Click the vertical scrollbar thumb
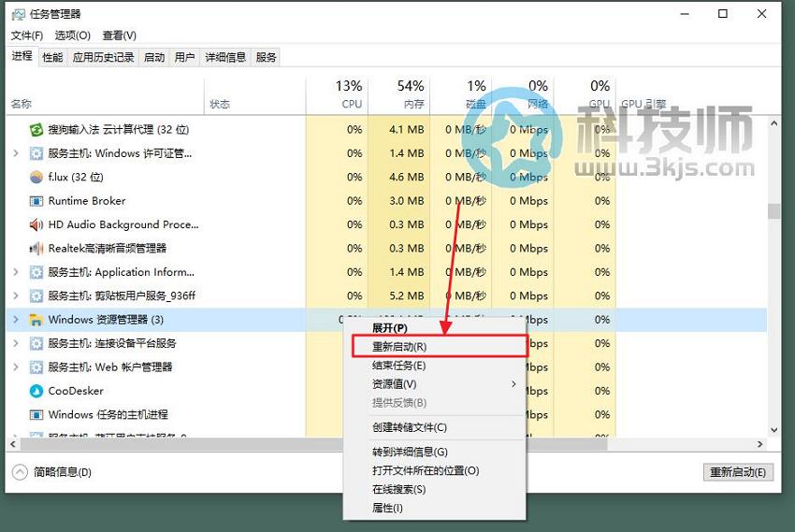This screenshot has height=532, width=795. point(773,210)
